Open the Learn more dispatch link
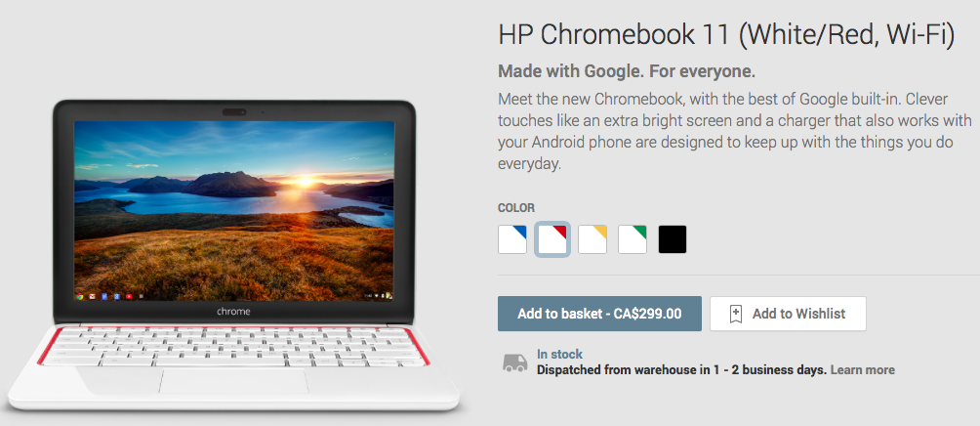 tap(863, 369)
